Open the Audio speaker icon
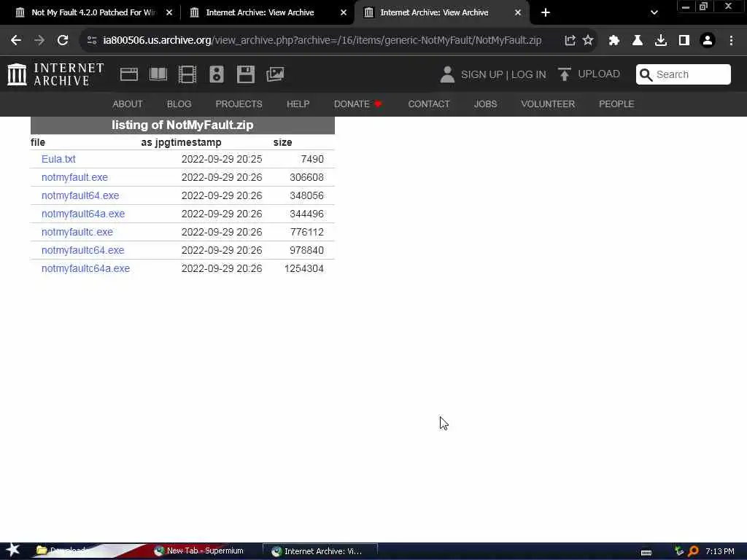Image resolution: width=747 pixels, height=560 pixels. click(216, 74)
